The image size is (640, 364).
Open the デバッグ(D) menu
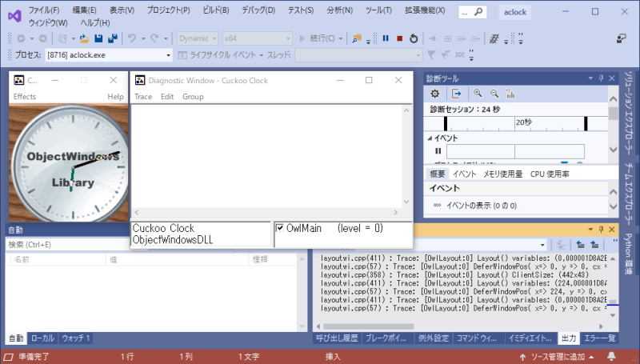click(258, 10)
